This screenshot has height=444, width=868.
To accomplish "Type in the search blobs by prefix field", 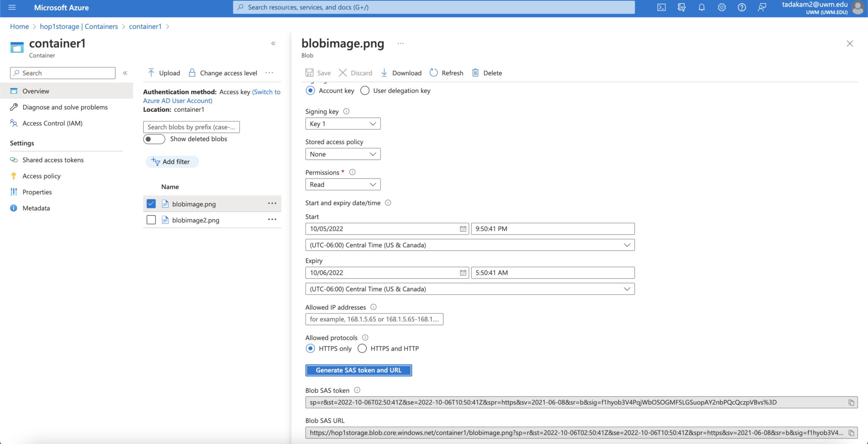I will [x=191, y=127].
